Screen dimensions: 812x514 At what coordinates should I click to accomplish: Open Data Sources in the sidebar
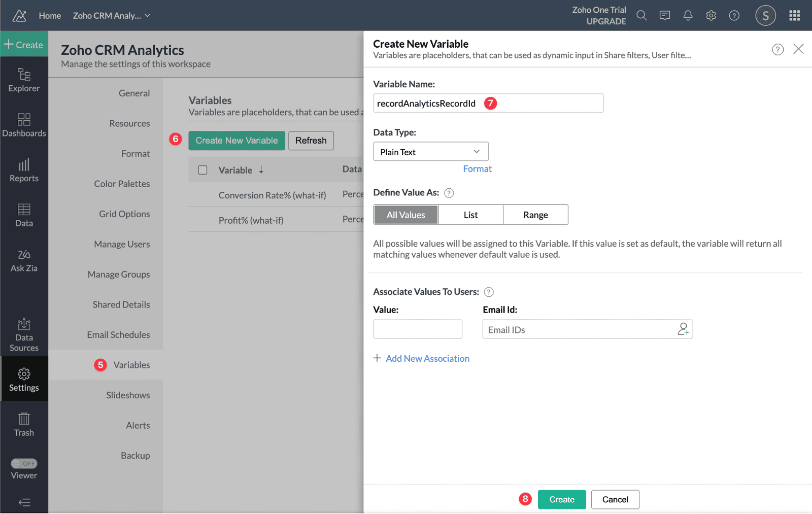pos(24,335)
